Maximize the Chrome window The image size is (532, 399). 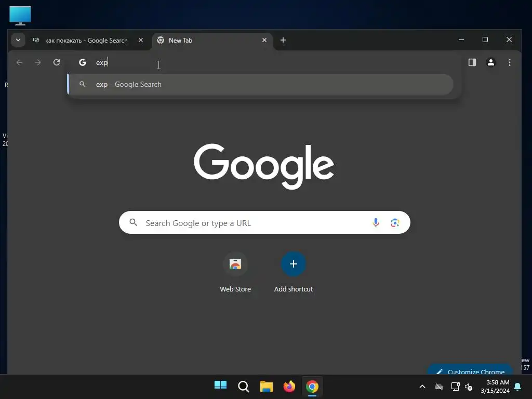(x=485, y=39)
